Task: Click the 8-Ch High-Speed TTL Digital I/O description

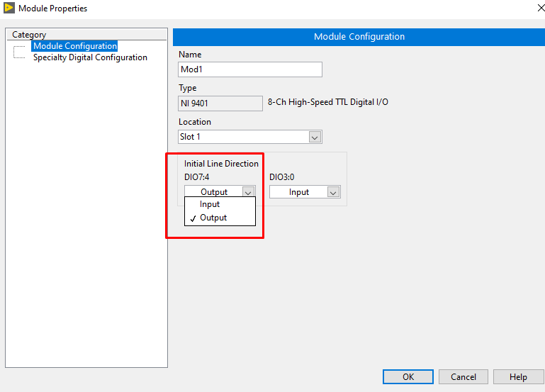Action: coord(327,102)
